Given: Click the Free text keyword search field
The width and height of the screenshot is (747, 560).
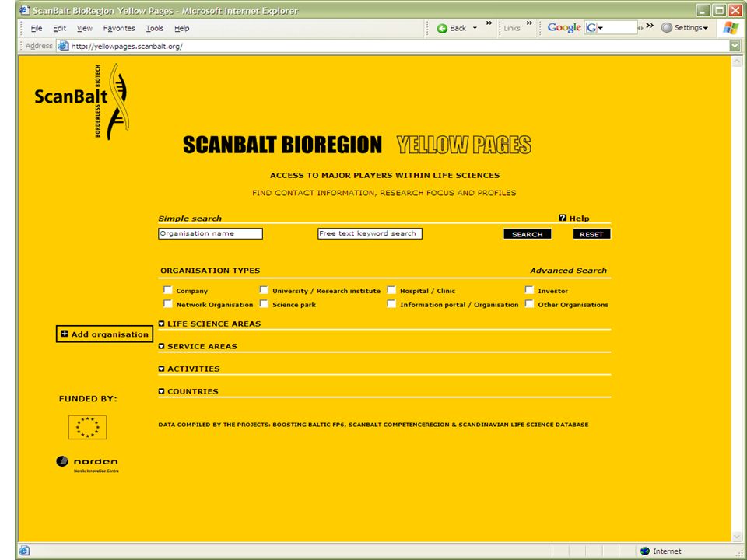Looking at the screenshot, I should 370,233.
